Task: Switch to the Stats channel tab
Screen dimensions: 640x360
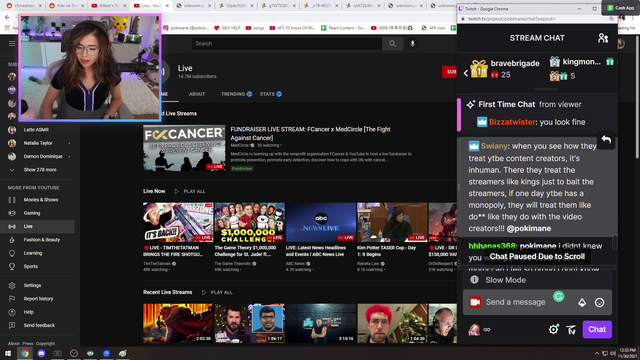Action: pos(271,94)
